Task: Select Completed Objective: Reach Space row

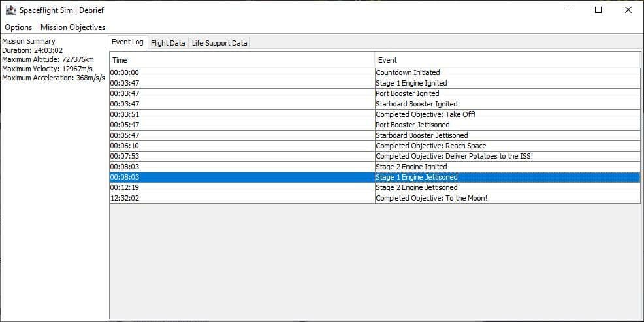Action: click(374, 146)
